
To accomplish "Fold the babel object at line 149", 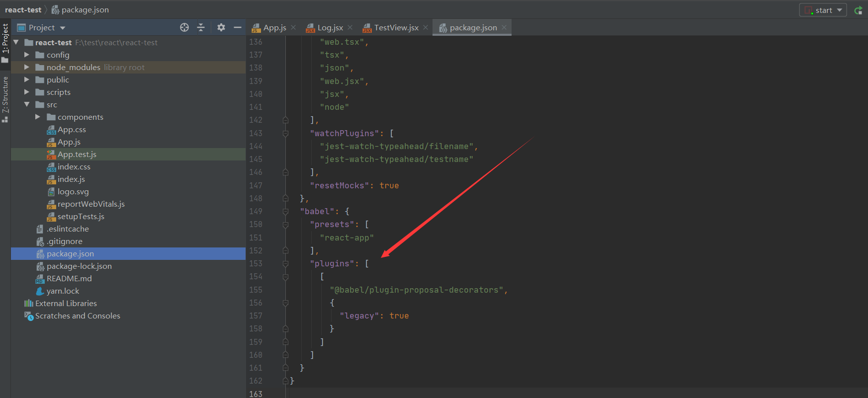I will coord(285,211).
